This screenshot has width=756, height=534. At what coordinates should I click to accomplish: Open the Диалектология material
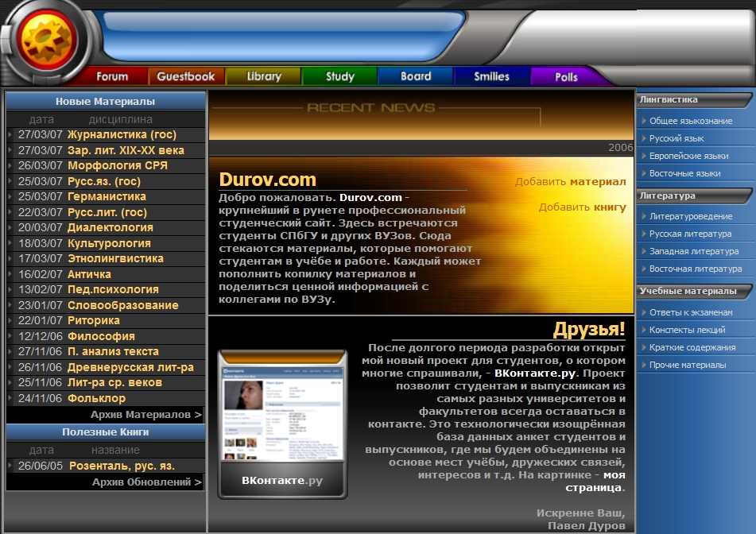[110, 227]
